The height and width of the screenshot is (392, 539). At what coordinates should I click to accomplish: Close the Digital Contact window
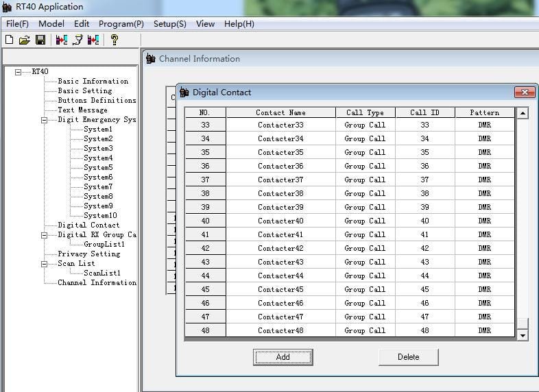click(x=525, y=93)
